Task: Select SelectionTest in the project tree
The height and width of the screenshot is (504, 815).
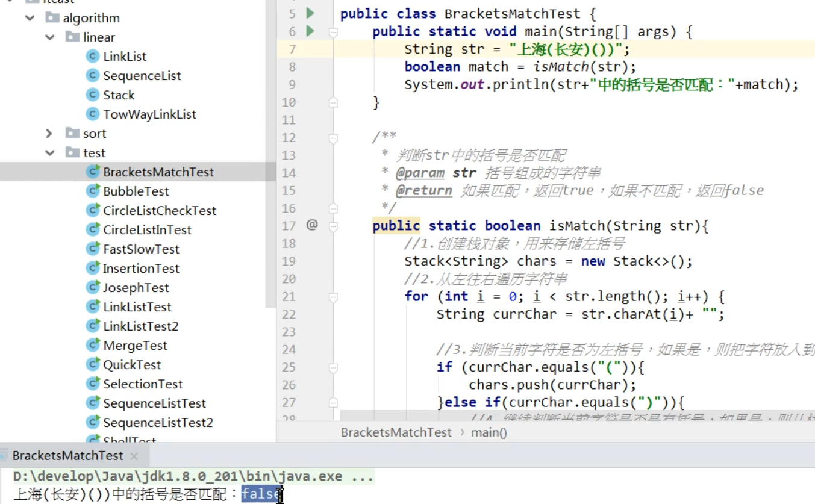Action: (143, 384)
